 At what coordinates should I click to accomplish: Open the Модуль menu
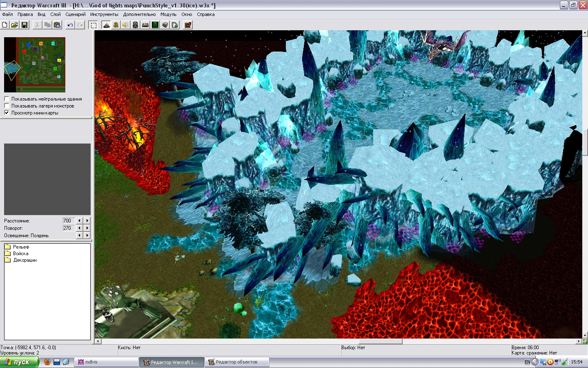[x=169, y=14]
